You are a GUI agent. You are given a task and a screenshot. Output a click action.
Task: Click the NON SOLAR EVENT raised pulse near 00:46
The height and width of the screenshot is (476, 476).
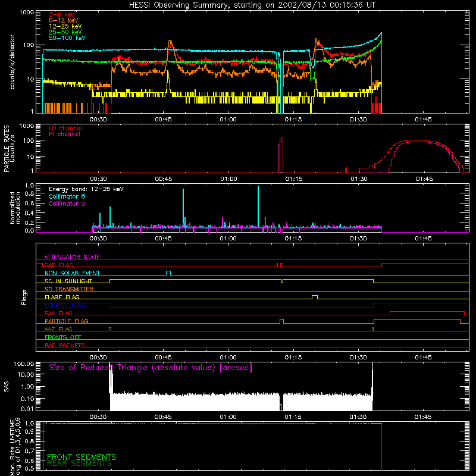coord(168,273)
